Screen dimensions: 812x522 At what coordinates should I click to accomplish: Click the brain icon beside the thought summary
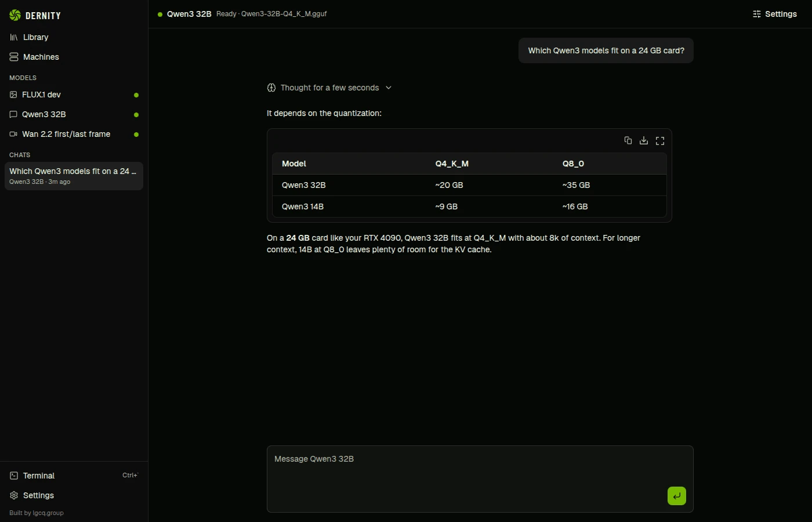click(x=271, y=88)
